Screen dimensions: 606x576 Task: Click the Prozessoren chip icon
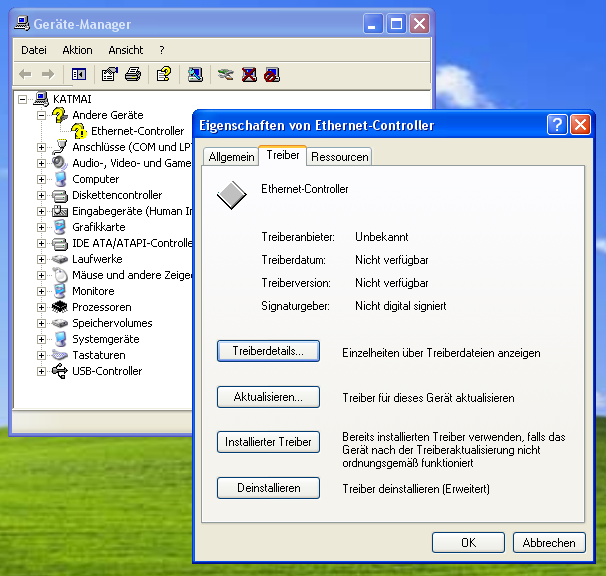pos(60,307)
